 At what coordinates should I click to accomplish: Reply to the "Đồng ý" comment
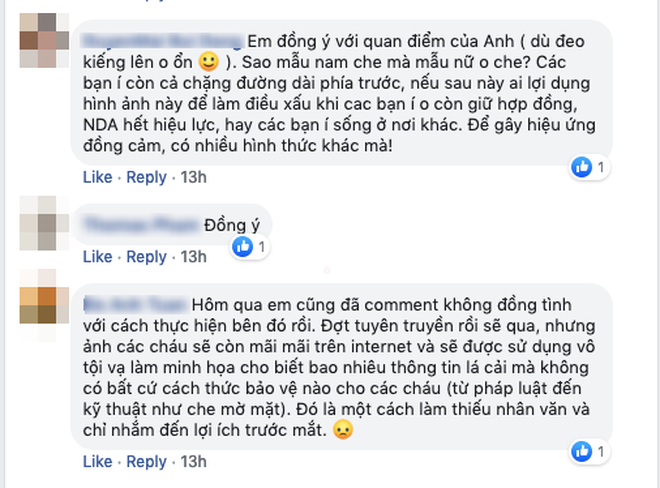tap(145, 257)
